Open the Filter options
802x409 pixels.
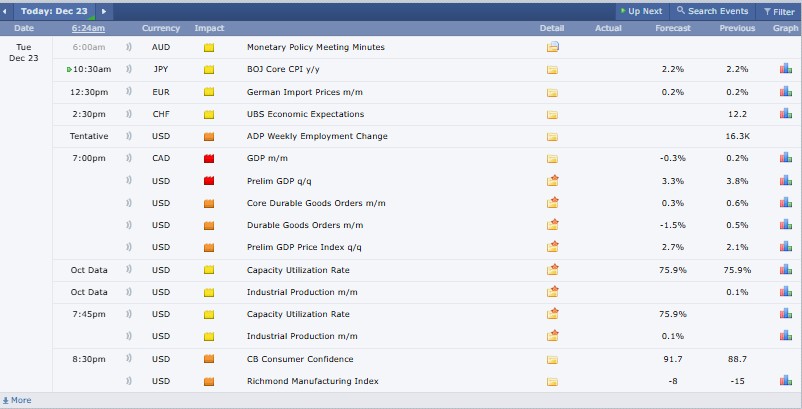(779, 11)
